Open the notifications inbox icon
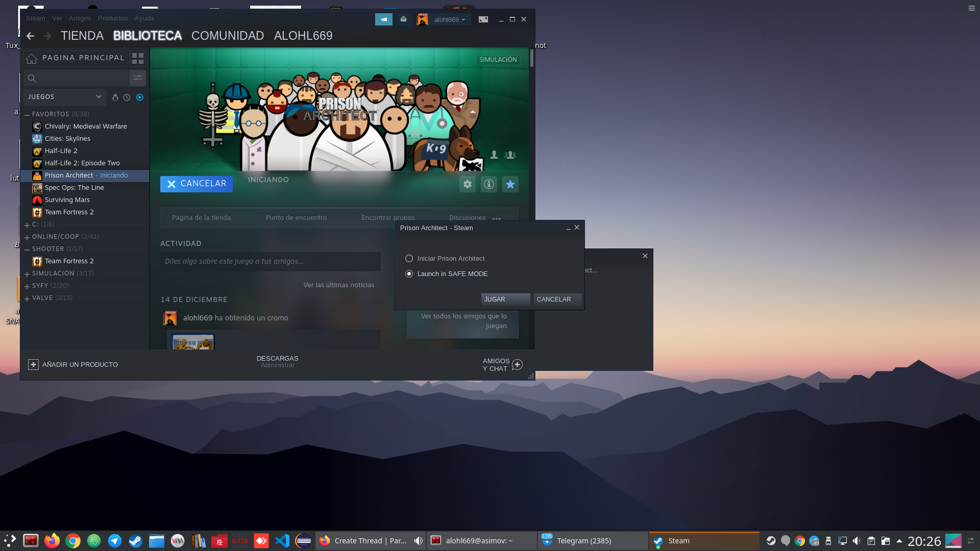 pyautogui.click(x=404, y=19)
